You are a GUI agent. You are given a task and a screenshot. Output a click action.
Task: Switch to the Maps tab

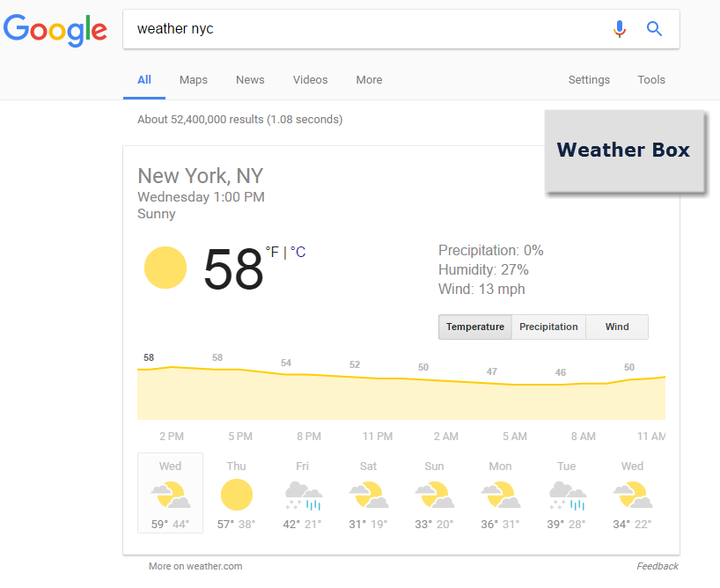point(194,80)
